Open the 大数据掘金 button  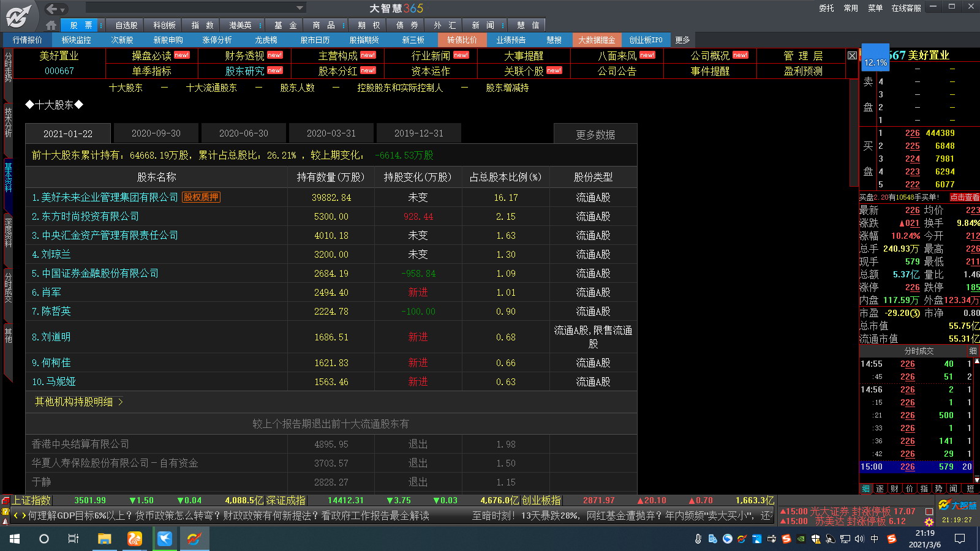click(x=597, y=40)
